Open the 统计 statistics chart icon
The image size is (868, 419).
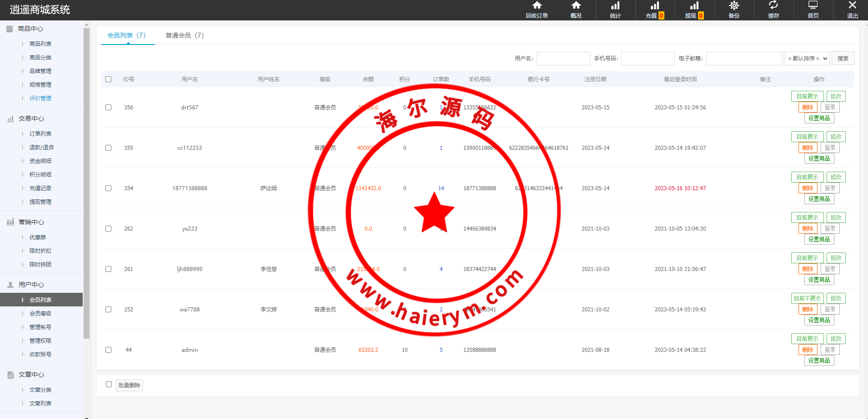pyautogui.click(x=615, y=6)
